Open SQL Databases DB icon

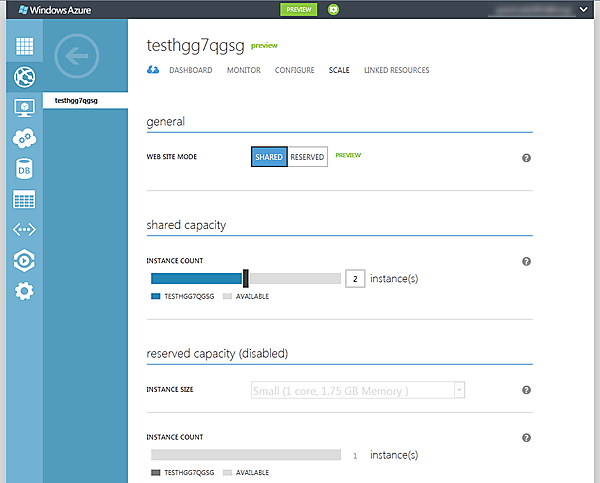point(24,170)
